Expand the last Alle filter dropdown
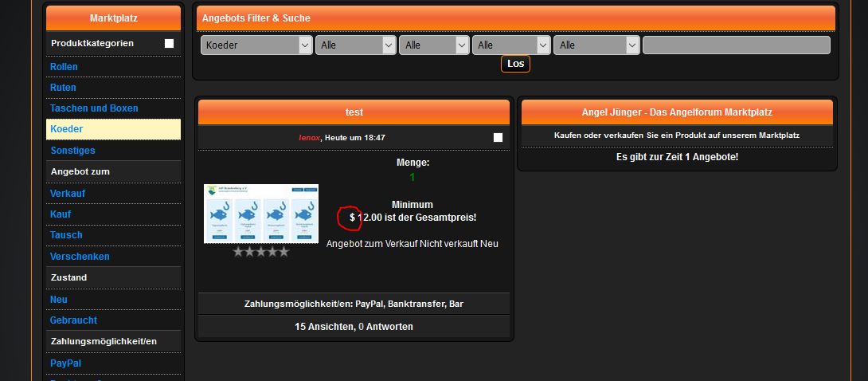Viewport: 868px width, 381px height. click(596, 45)
